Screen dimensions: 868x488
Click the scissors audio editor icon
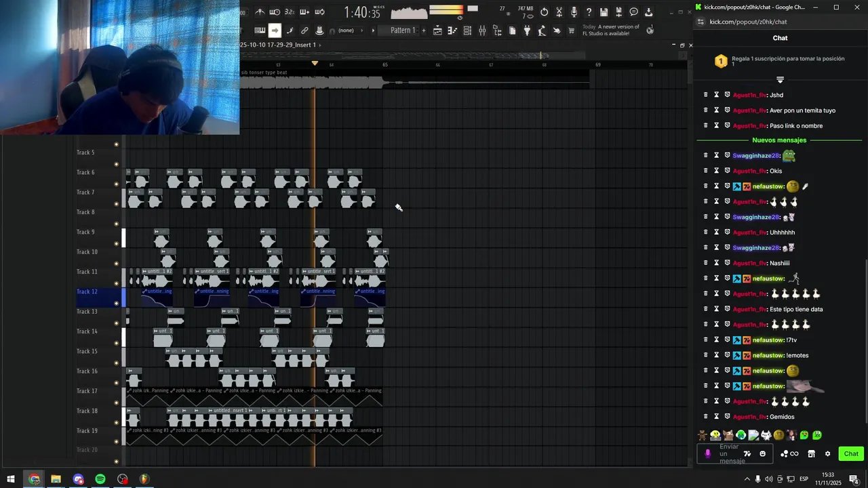click(559, 12)
